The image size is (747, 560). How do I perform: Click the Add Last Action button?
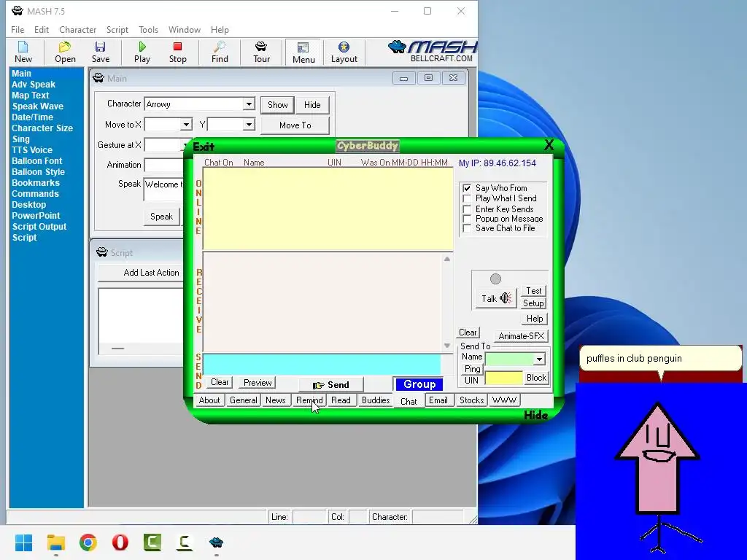coord(152,273)
